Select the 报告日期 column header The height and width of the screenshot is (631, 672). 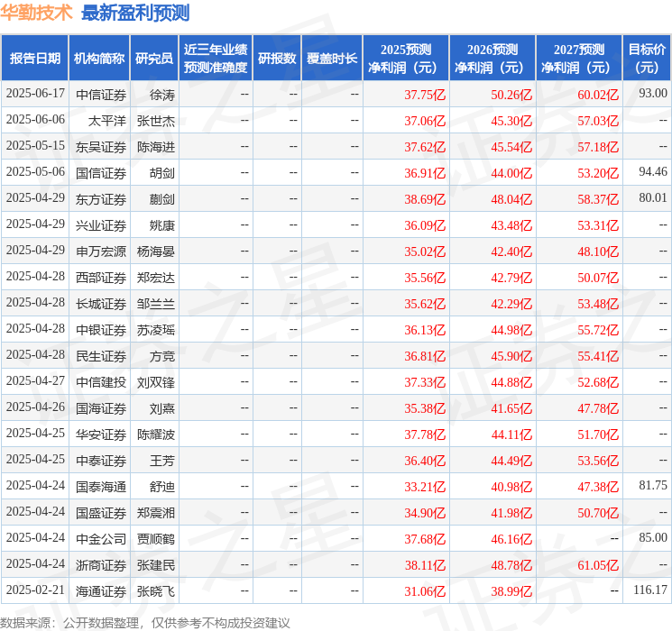tap(34, 59)
